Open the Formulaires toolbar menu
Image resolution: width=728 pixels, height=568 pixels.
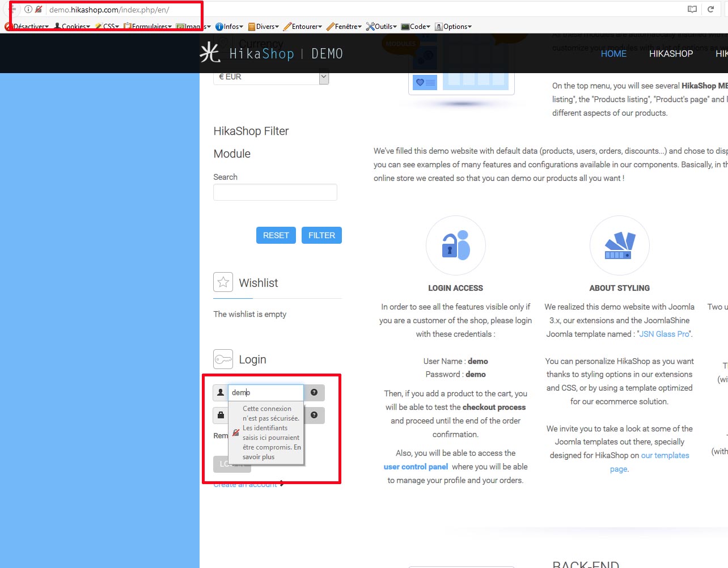coord(148,27)
